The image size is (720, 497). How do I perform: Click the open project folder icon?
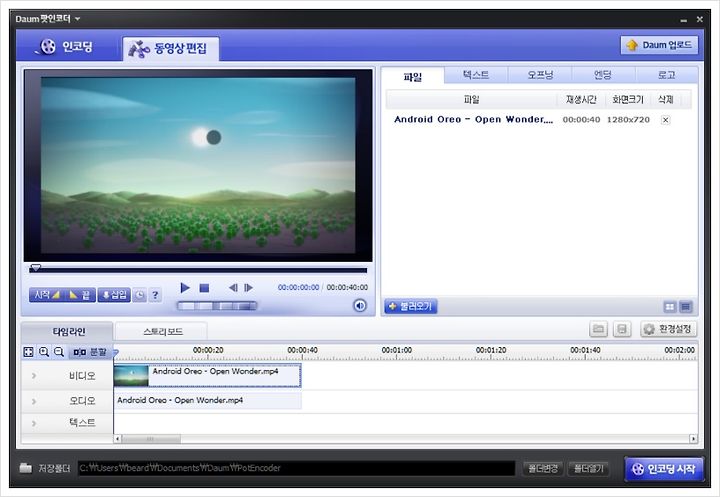coord(598,329)
